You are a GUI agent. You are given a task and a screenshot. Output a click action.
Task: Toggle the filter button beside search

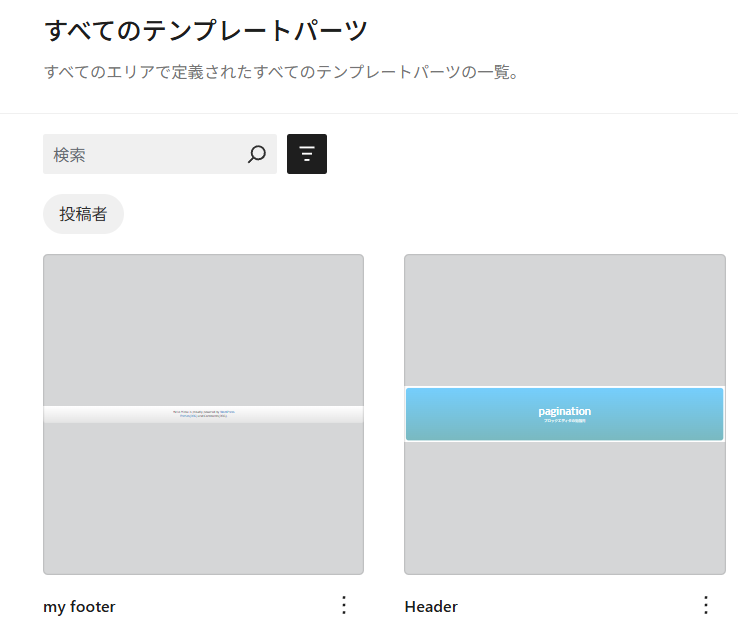(307, 154)
